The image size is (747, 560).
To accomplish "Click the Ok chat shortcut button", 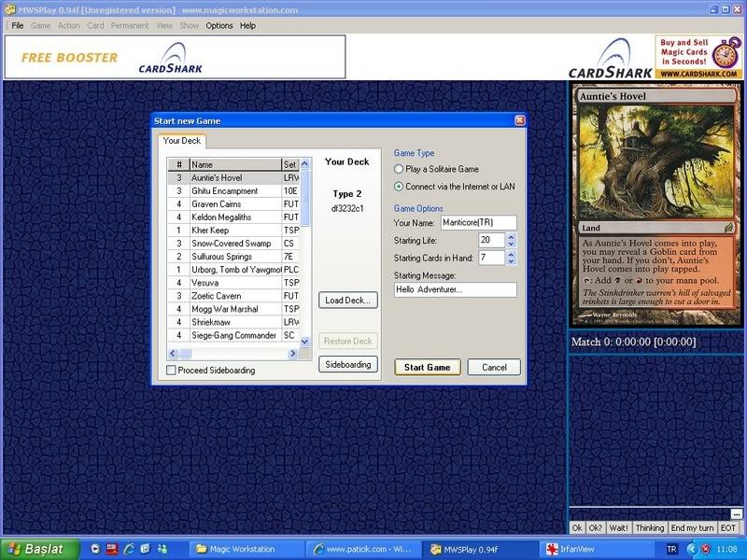I will [577, 527].
